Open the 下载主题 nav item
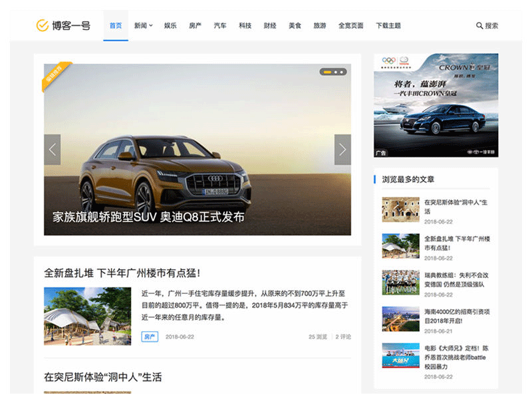This screenshot has width=532, height=395. tap(388, 25)
